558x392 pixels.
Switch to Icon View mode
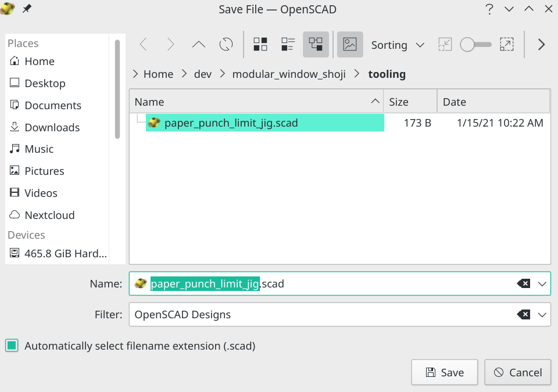point(260,44)
